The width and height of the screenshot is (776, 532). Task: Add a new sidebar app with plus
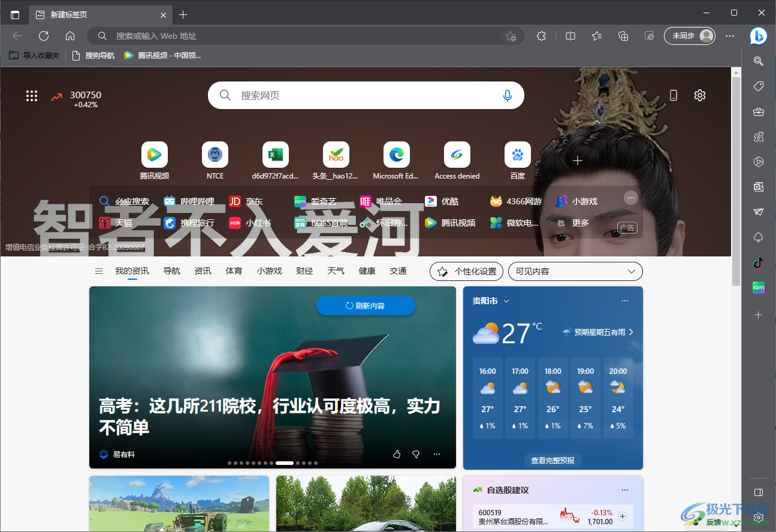758,315
